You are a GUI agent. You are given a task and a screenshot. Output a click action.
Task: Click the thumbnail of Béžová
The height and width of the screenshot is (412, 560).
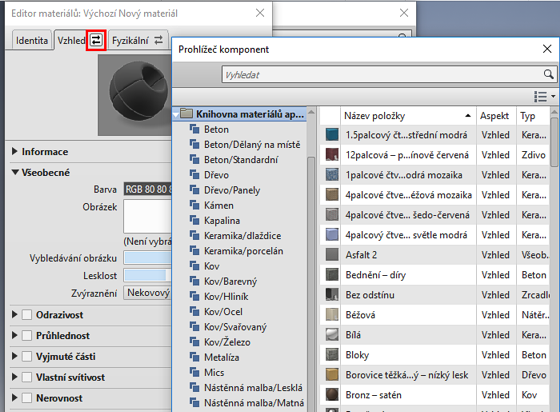pyautogui.click(x=332, y=315)
